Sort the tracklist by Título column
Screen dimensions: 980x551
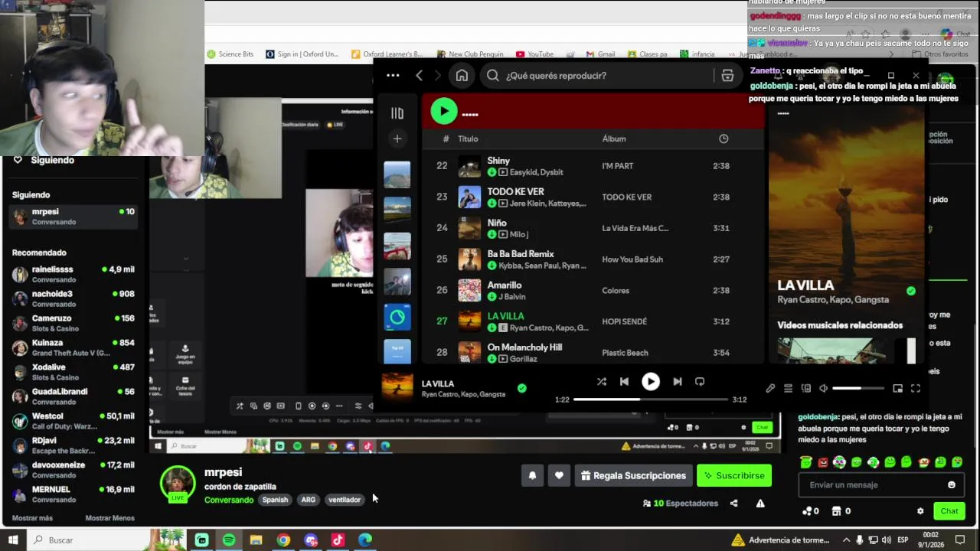point(468,139)
